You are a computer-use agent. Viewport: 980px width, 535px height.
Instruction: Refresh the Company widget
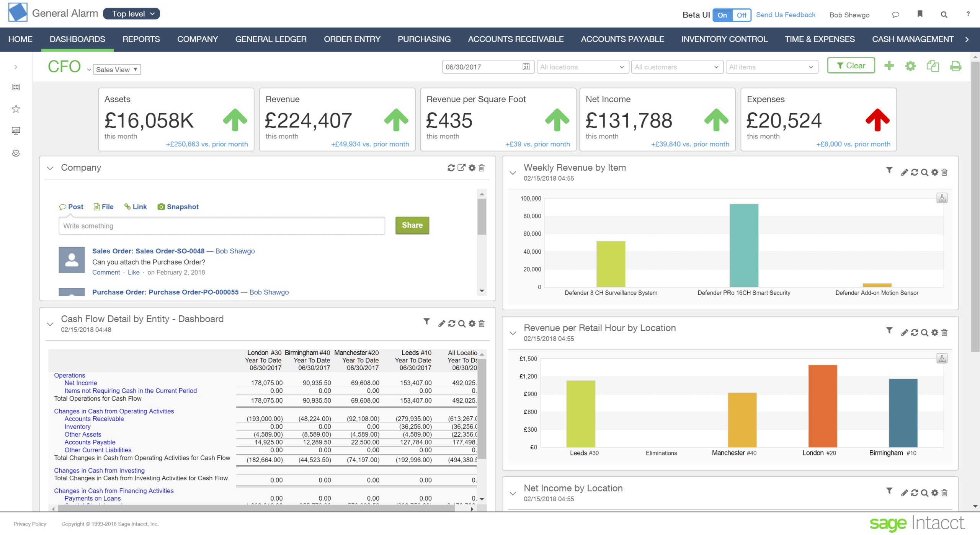click(x=451, y=168)
